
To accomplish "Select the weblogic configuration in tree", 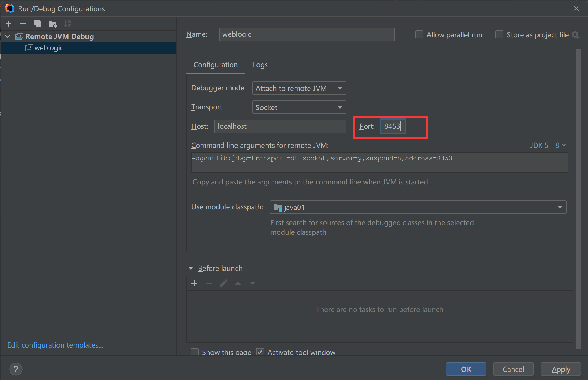I will point(89,48).
